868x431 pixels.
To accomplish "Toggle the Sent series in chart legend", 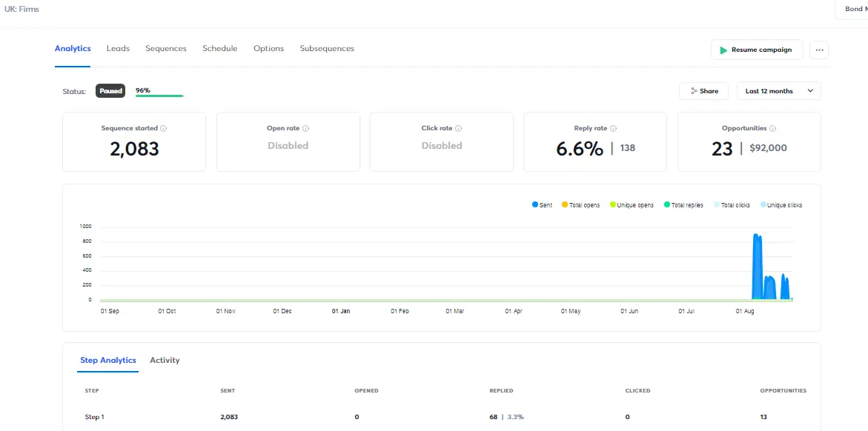I will 542,204.
